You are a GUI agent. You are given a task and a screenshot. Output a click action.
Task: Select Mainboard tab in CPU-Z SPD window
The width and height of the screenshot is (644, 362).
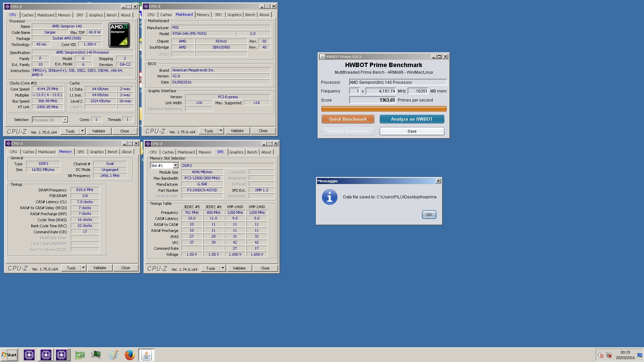[186, 152]
